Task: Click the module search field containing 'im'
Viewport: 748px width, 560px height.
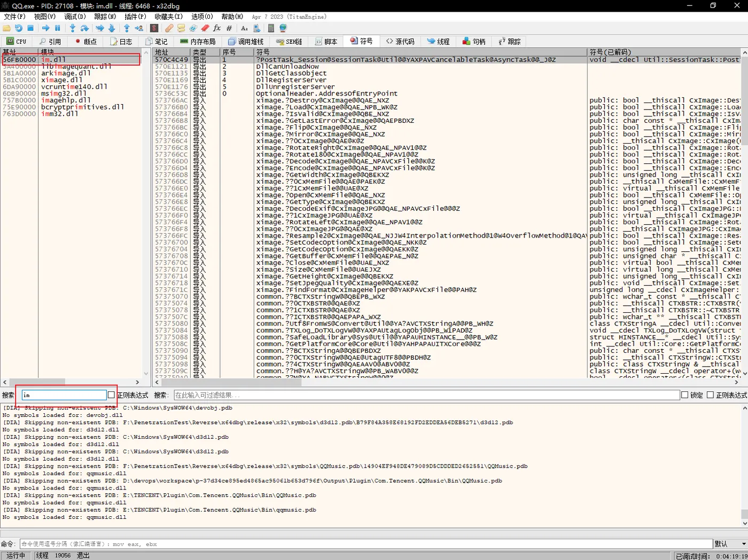Action: pyautogui.click(x=64, y=395)
